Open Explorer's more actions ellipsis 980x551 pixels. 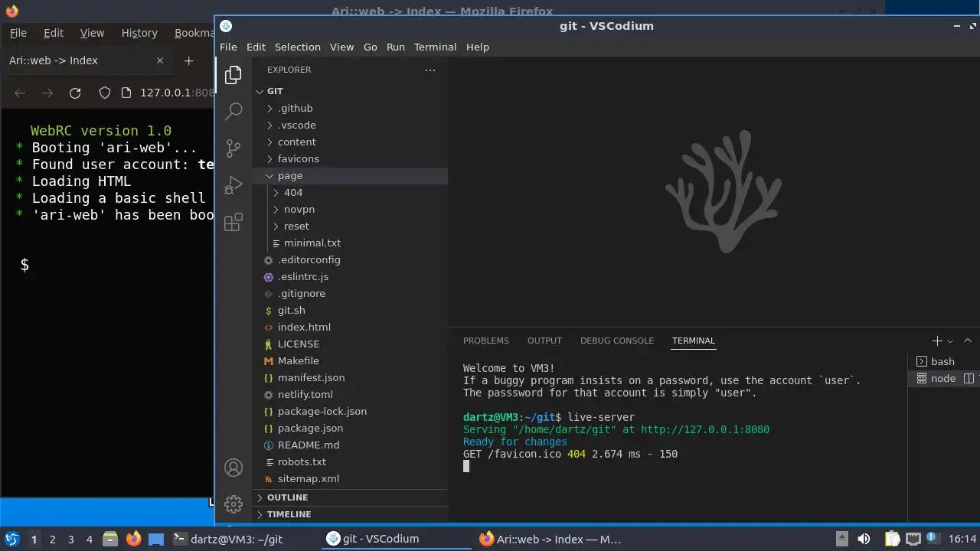[x=430, y=70]
